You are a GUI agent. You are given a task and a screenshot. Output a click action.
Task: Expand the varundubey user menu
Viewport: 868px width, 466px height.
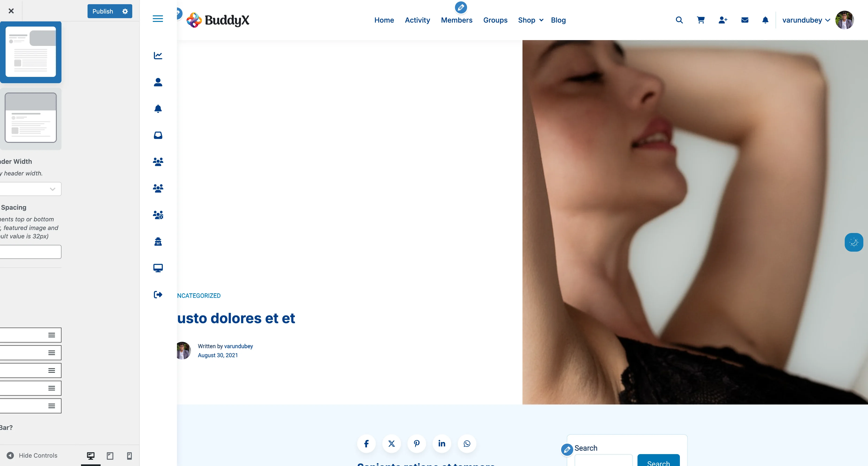point(806,20)
